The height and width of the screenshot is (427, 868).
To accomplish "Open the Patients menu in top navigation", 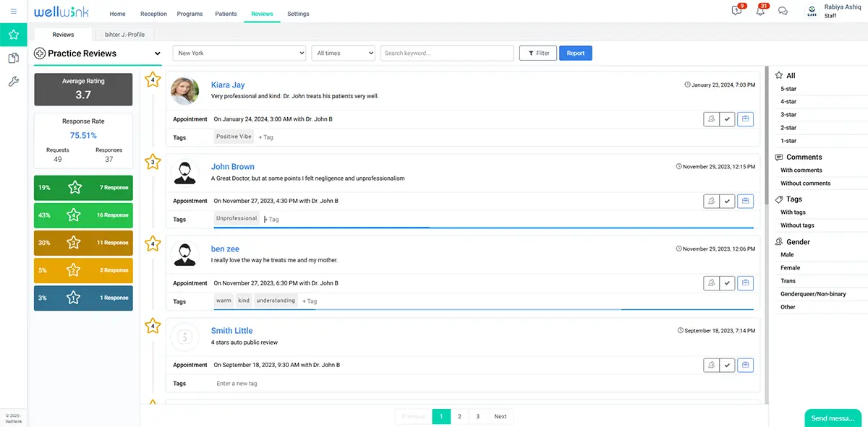I will pos(226,14).
